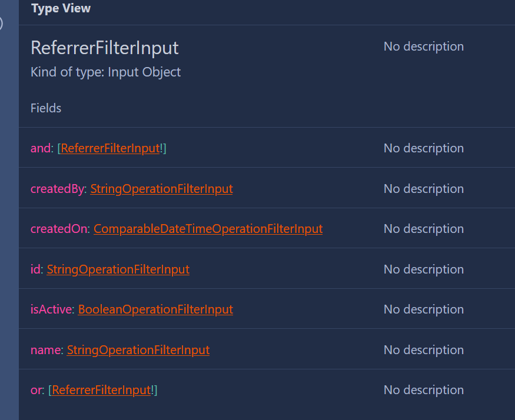Viewport: 515px width, 420px height.
Task: Open the ReferrerFilterInput link in the and field
Action: tap(109, 148)
